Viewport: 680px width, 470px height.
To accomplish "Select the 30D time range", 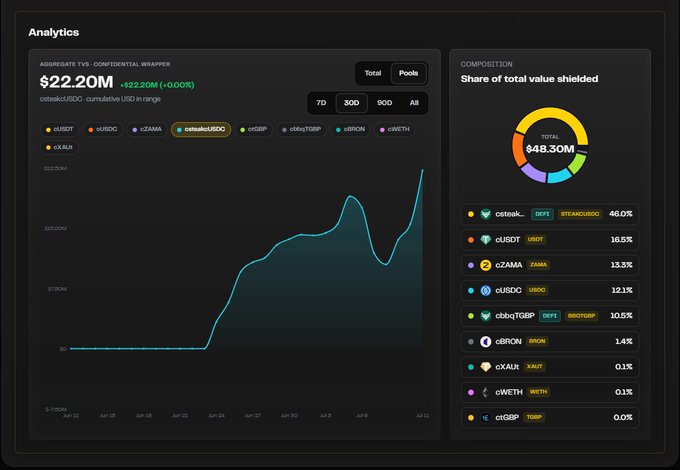I will (351, 103).
